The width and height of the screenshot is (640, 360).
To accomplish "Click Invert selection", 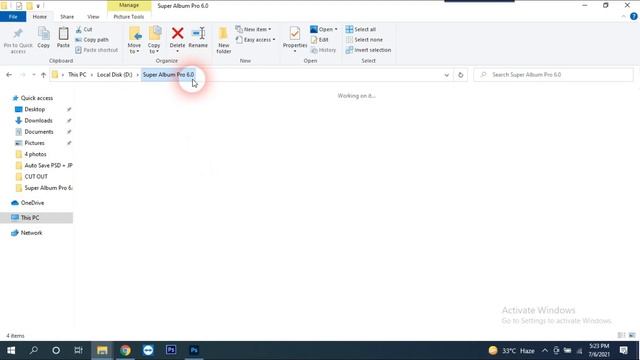I will 368,50.
